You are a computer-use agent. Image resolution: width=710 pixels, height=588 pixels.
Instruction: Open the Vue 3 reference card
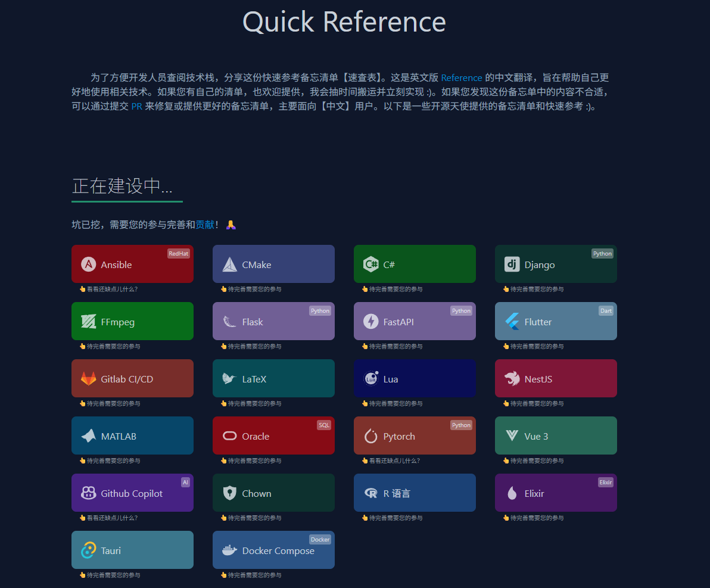556,435
